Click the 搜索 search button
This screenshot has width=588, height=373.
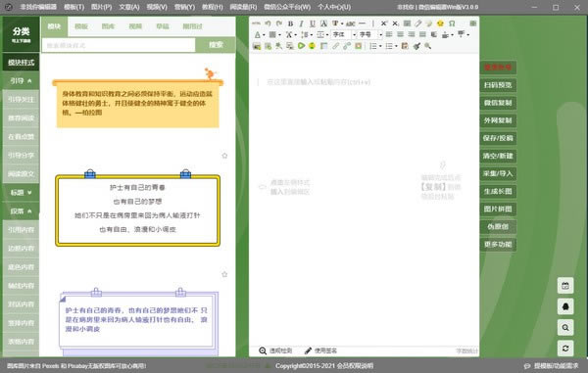point(216,45)
